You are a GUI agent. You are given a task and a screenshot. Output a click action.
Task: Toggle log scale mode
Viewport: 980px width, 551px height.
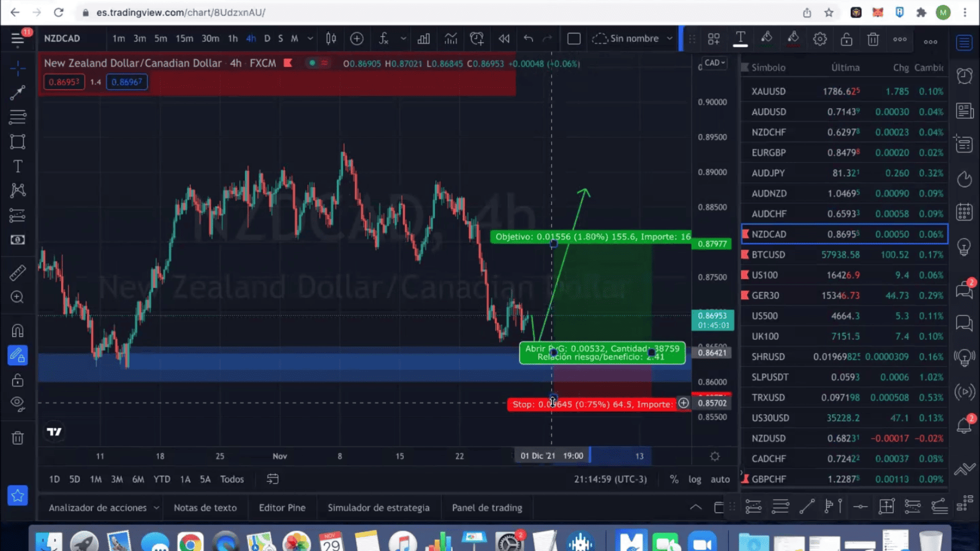[695, 480]
